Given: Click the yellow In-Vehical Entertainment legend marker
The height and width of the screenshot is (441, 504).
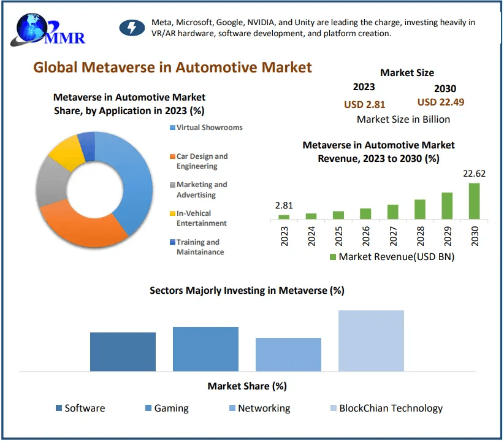Looking at the screenshot, I should 172,214.
